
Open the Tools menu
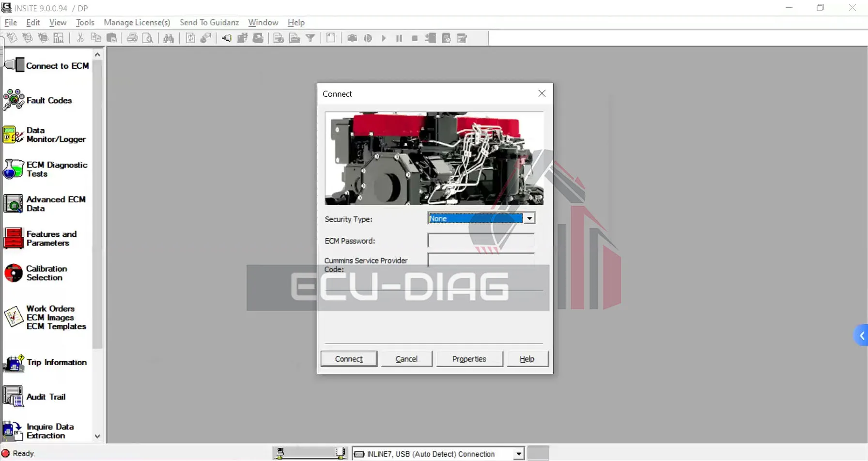click(x=85, y=22)
